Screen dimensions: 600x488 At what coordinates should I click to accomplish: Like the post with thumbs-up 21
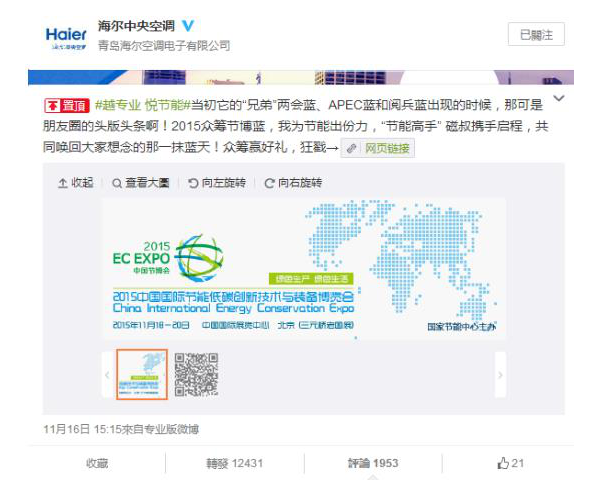pos(510,463)
